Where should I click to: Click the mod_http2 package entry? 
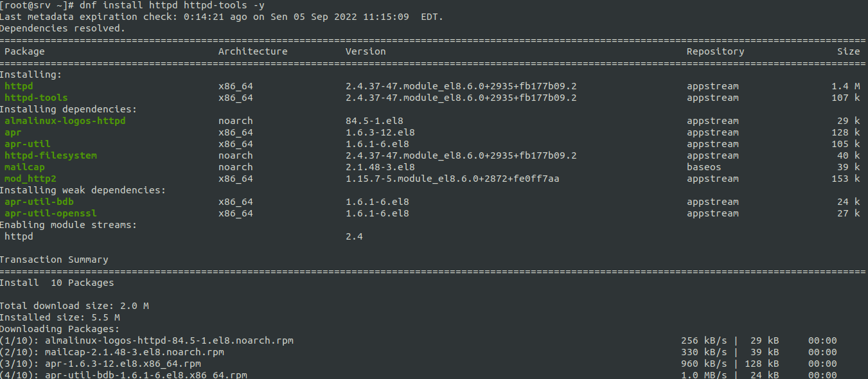pos(30,179)
